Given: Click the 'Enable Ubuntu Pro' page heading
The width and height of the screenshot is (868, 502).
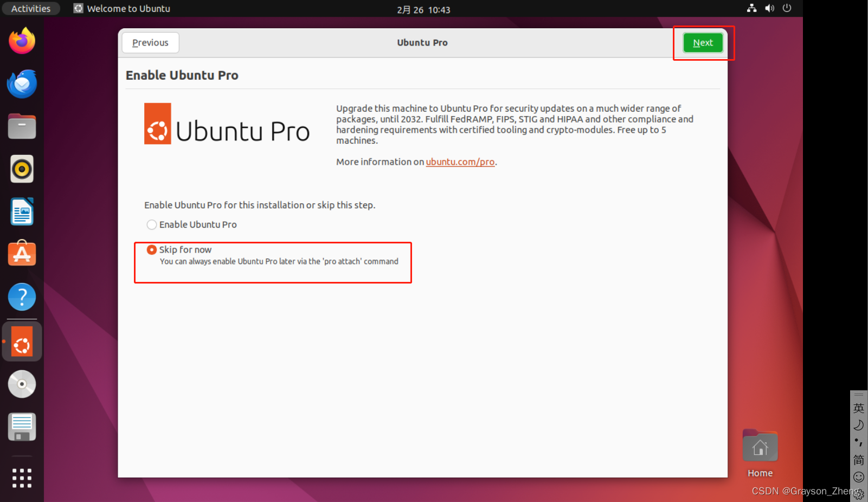Looking at the screenshot, I should [182, 75].
